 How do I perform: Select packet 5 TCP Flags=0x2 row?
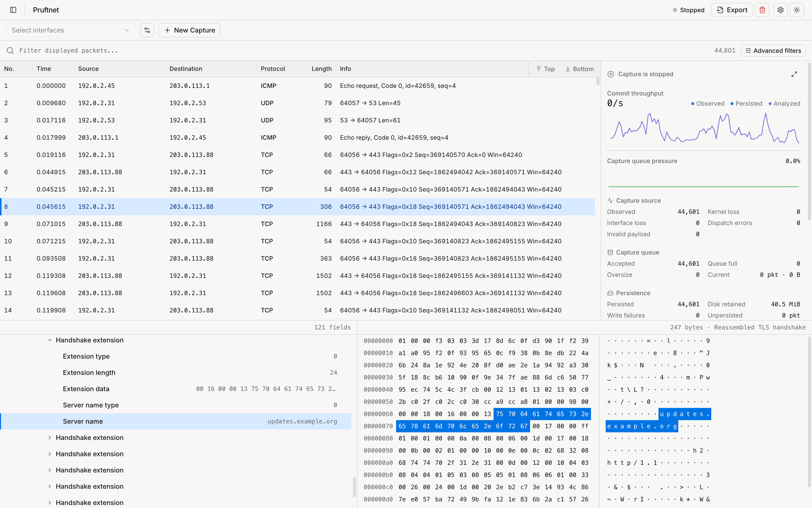pyautogui.click(x=297, y=155)
